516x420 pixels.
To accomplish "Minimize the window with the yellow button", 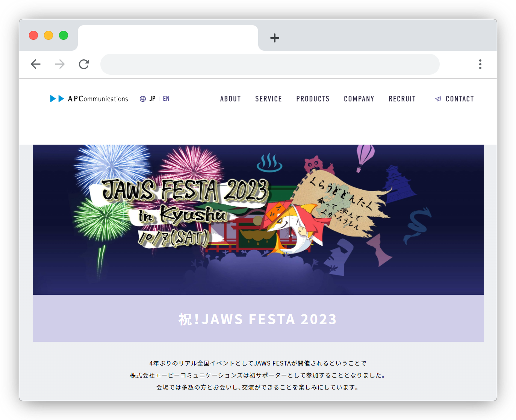I will pos(48,35).
